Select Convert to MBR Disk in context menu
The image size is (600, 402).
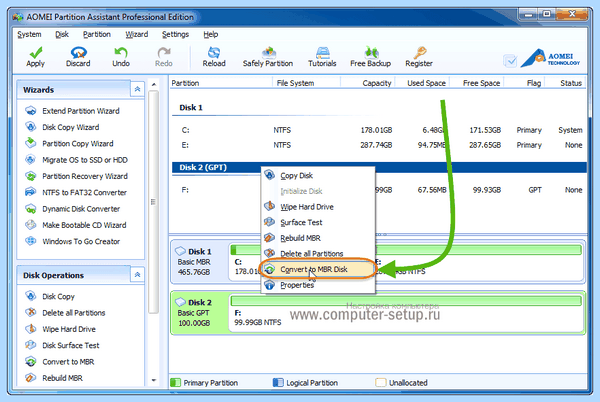[x=318, y=269]
